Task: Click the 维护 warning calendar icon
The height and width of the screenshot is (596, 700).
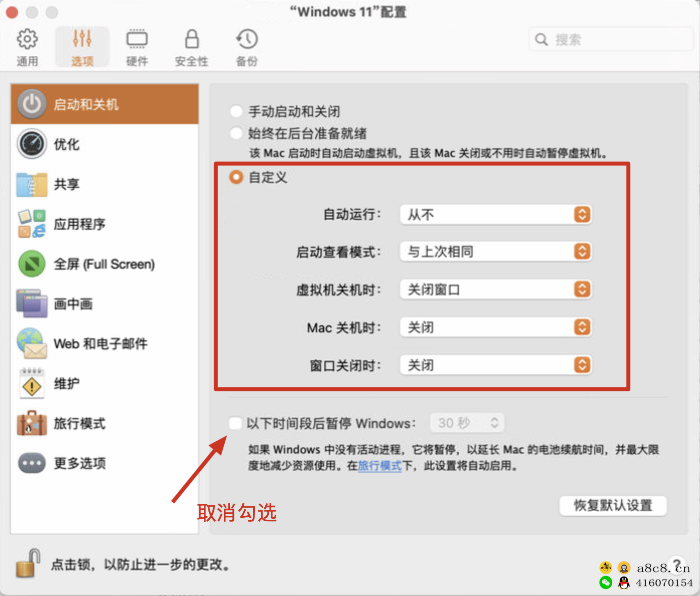Action: coord(32,384)
